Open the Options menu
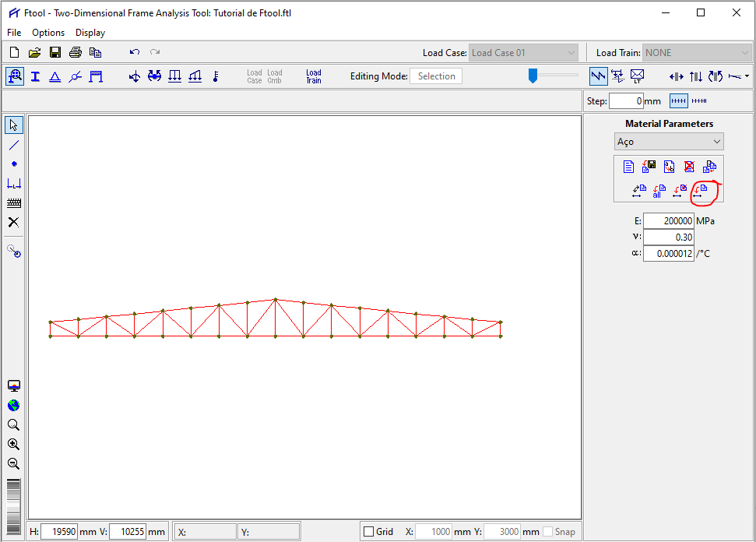Viewport: 756px width, 542px height. [x=48, y=33]
